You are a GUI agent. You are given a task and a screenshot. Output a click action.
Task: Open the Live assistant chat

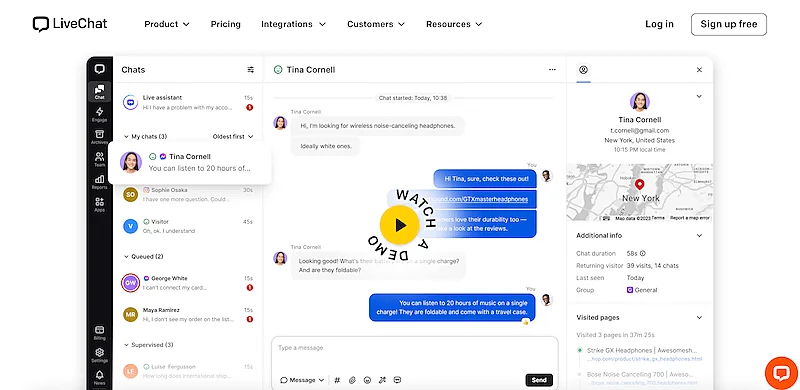click(188, 102)
